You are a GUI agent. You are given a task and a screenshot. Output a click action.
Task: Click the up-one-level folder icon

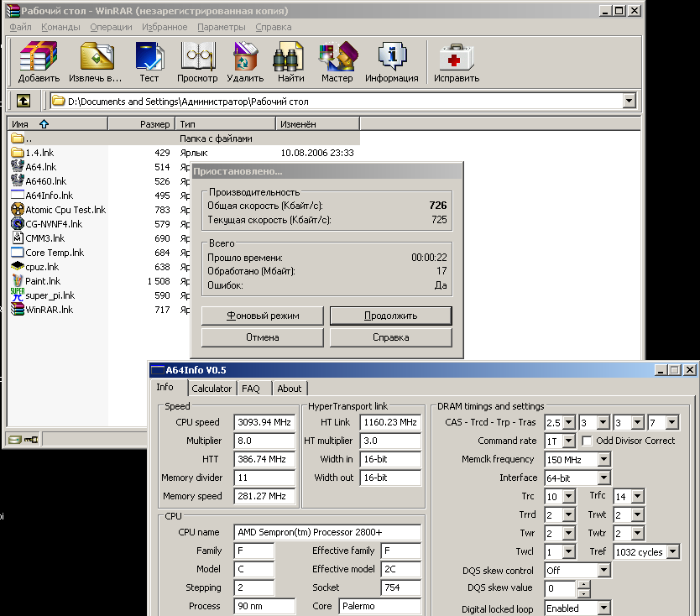[x=24, y=100]
